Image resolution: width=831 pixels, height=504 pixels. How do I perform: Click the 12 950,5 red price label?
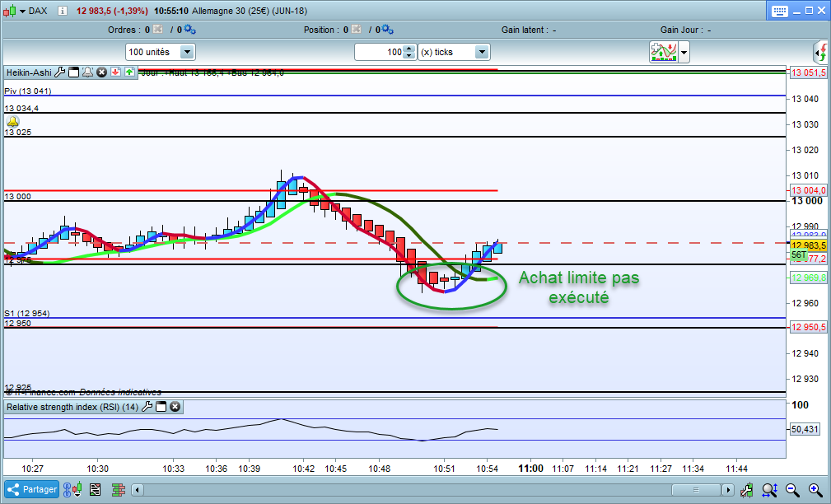[808, 327]
